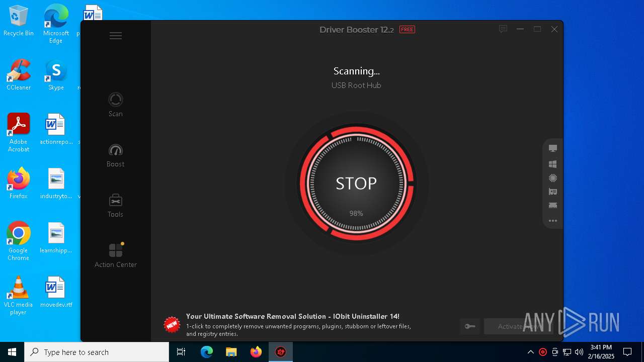Screen dimensions: 644x362
Task: Open the clock showing 3:41 PM
Action: pyautogui.click(x=602, y=352)
